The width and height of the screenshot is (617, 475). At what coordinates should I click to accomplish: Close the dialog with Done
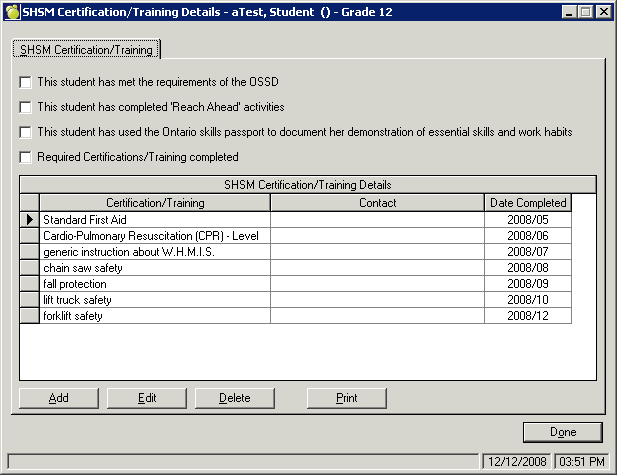click(563, 432)
